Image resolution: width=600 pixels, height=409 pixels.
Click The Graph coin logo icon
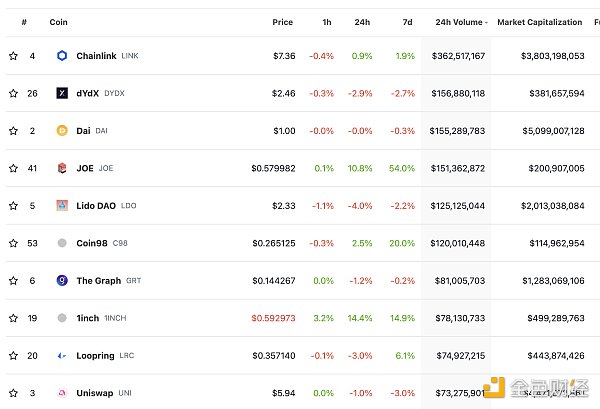[x=62, y=281]
